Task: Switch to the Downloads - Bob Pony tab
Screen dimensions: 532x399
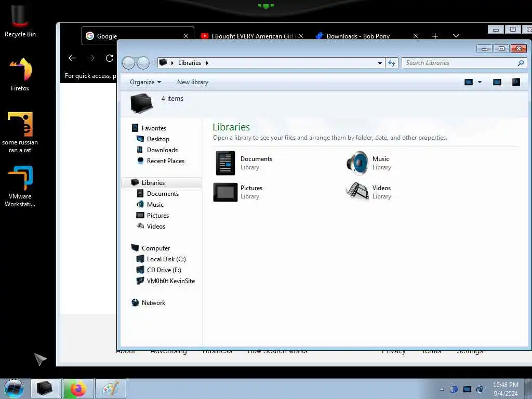Action: point(366,36)
